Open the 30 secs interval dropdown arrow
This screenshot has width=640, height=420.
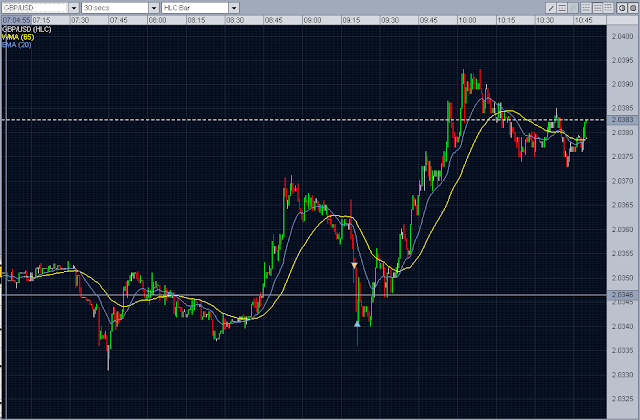154,8
